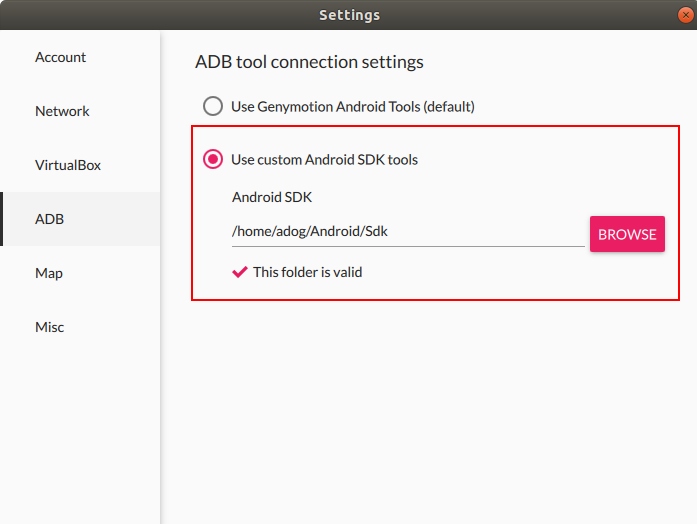Select the Genymotion Android Tools radio button
The image size is (697, 524).
tap(213, 106)
